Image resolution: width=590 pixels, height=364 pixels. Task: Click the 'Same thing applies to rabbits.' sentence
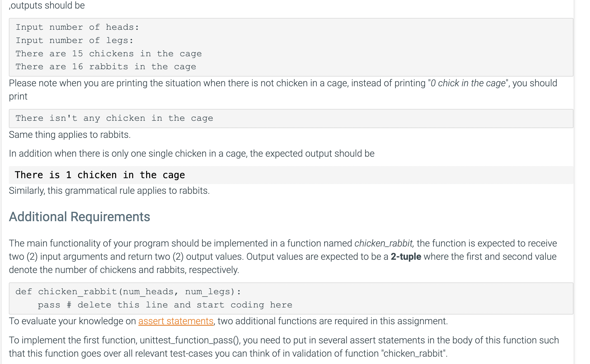pyautogui.click(x=70, y=135)
